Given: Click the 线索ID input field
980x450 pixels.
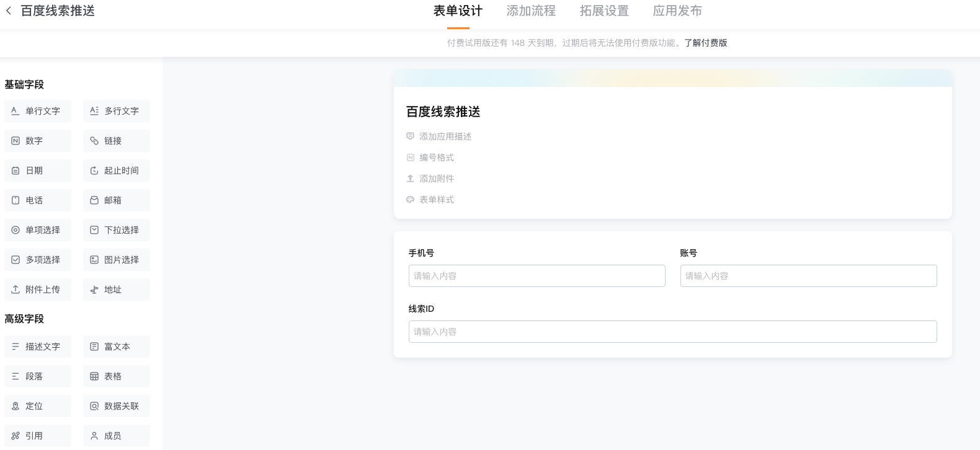Looking at the screenshot, I should [673, 332].
